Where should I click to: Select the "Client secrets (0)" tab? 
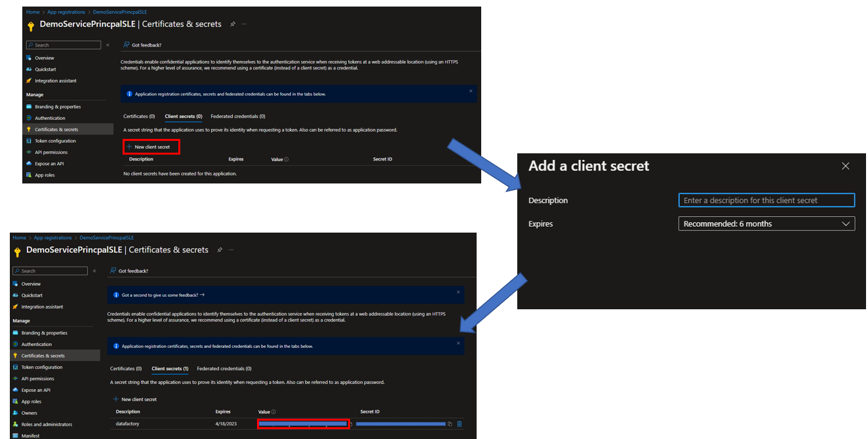click(x=183, y=117)
